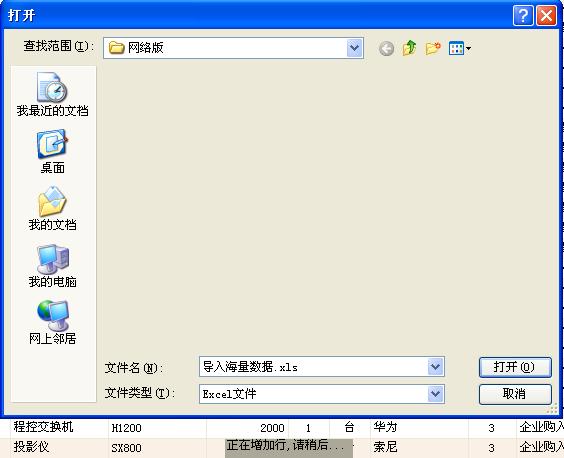Open the view menu icon
Image resolution: width=564 pixels, height=458 pixels.
(459, 48)
